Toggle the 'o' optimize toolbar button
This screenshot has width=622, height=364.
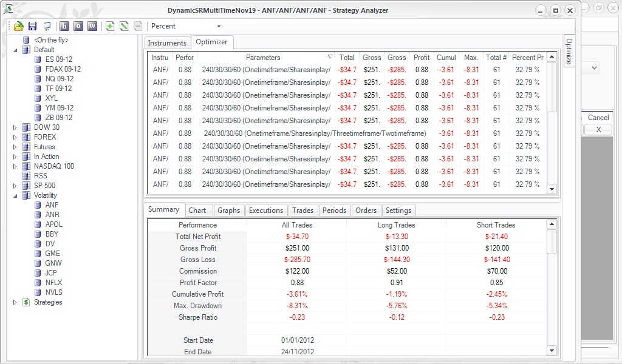pyautogui.click(x=78, y=26)
